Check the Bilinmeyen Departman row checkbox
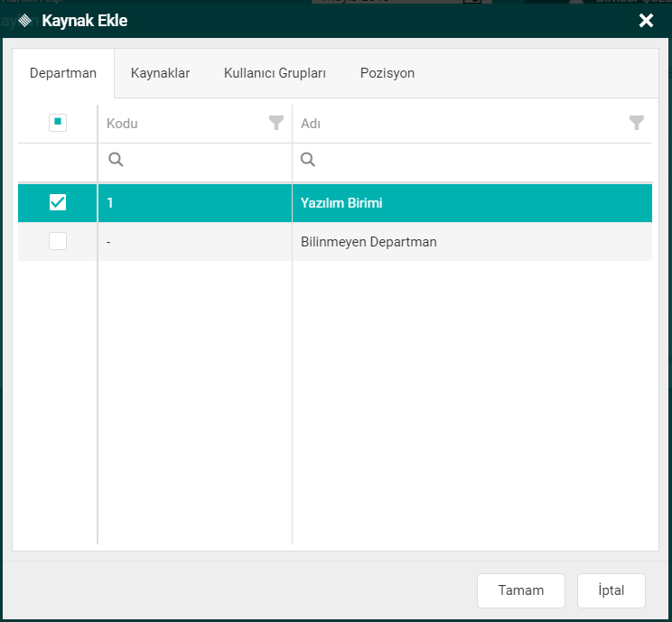 point(58,242)
